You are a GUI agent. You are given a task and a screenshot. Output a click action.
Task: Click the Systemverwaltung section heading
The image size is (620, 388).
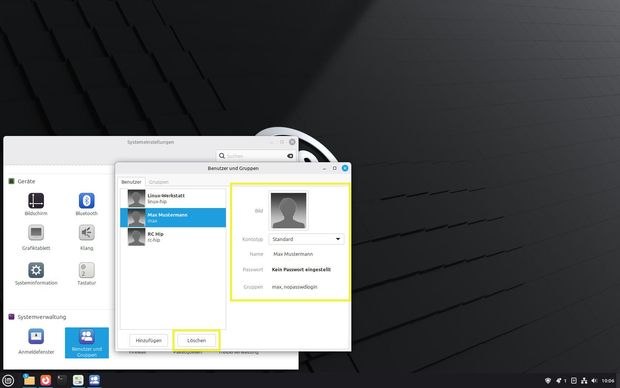(42, 317)
